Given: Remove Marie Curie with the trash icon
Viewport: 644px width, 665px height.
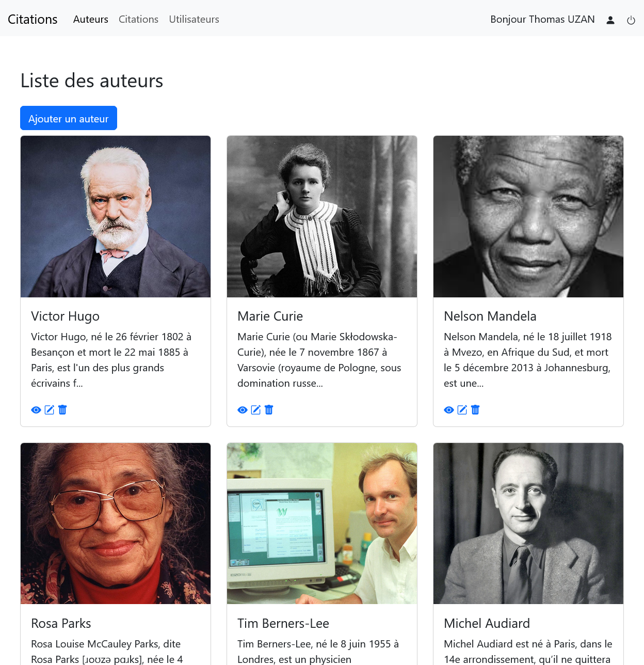Looking at the screenshot, I should (269, 410).
